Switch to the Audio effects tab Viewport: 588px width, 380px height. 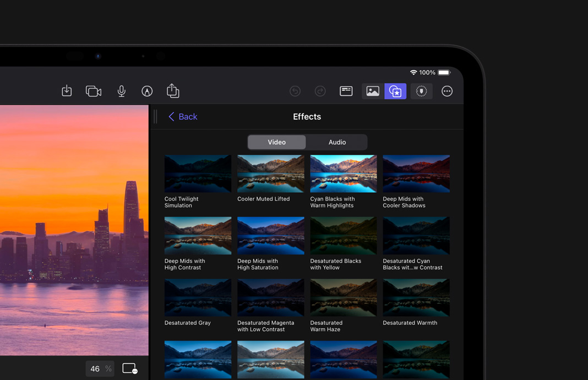click(x=337, y=142)
